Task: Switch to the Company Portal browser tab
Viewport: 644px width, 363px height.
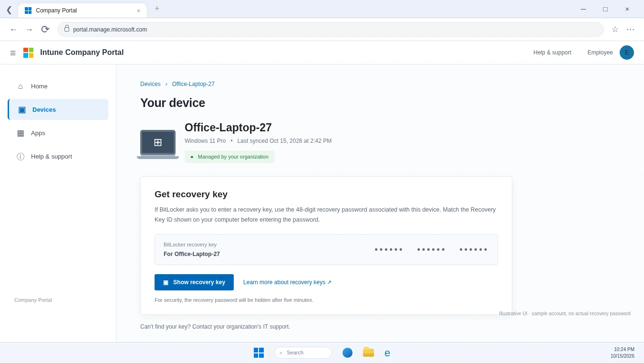Action: click(83, 11)
